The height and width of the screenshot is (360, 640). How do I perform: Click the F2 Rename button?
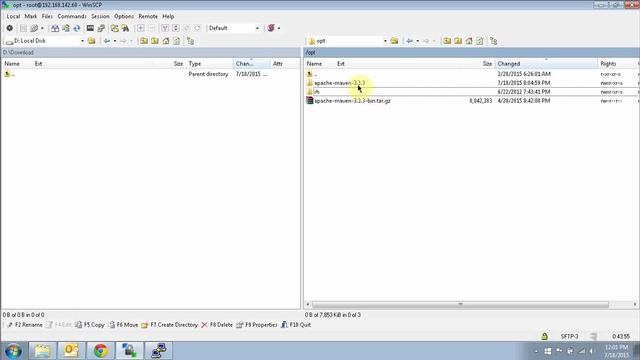[25, 325]
